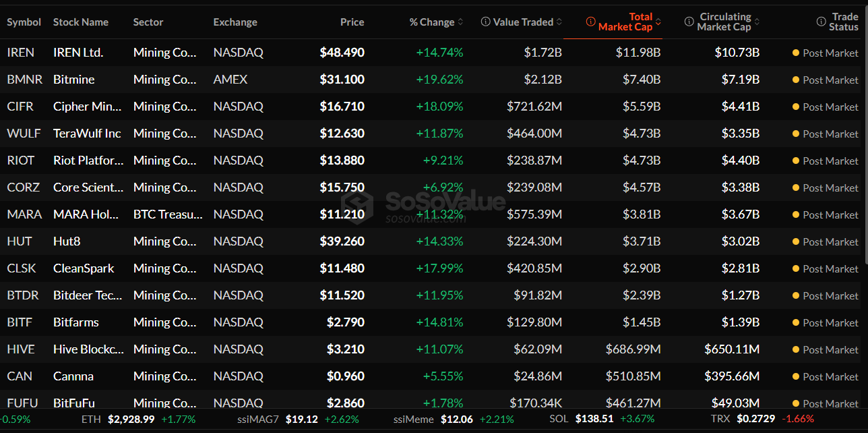
Task: Click the yellow status dot in HIVE row
Action: [796, 349]
